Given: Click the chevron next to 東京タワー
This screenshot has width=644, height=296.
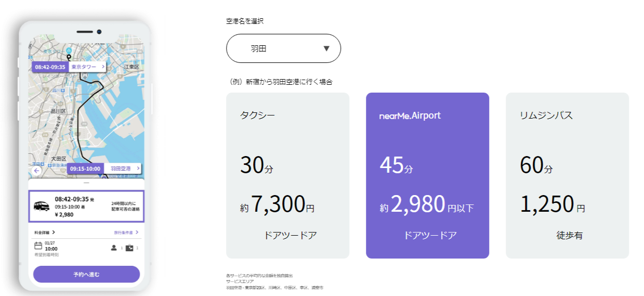Looking at the screenshot, I should 102,67.
